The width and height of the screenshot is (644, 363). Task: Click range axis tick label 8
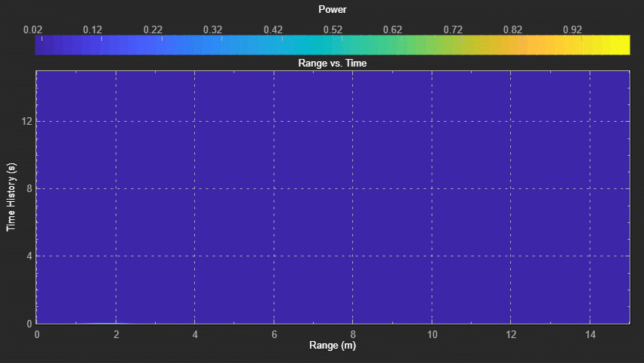coord(353,334)
